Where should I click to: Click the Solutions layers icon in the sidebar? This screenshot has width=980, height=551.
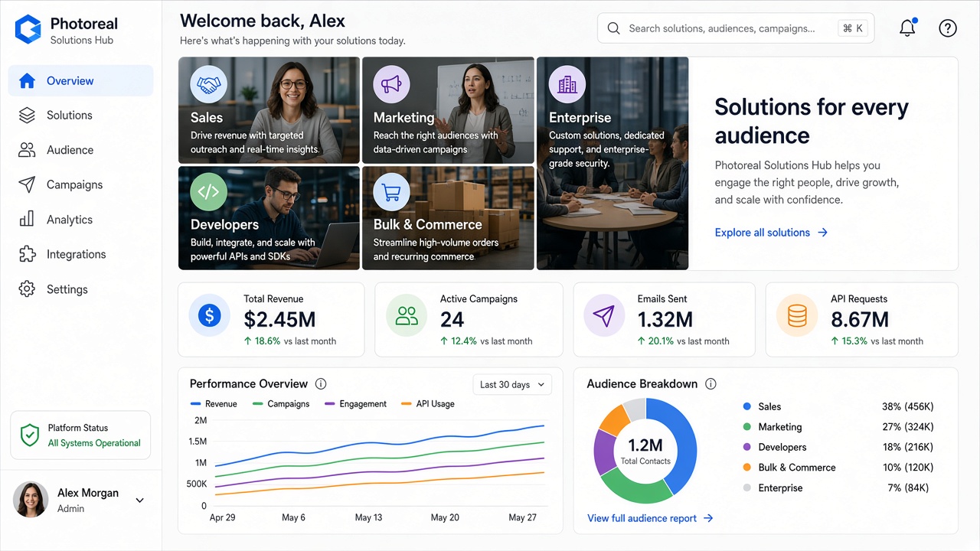27,116
